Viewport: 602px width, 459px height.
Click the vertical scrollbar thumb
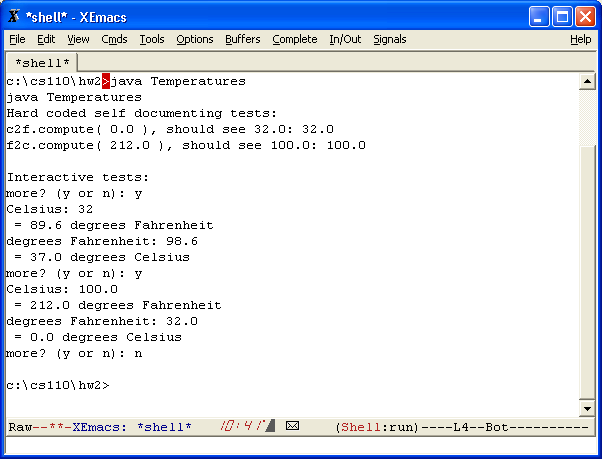[587, 272]
